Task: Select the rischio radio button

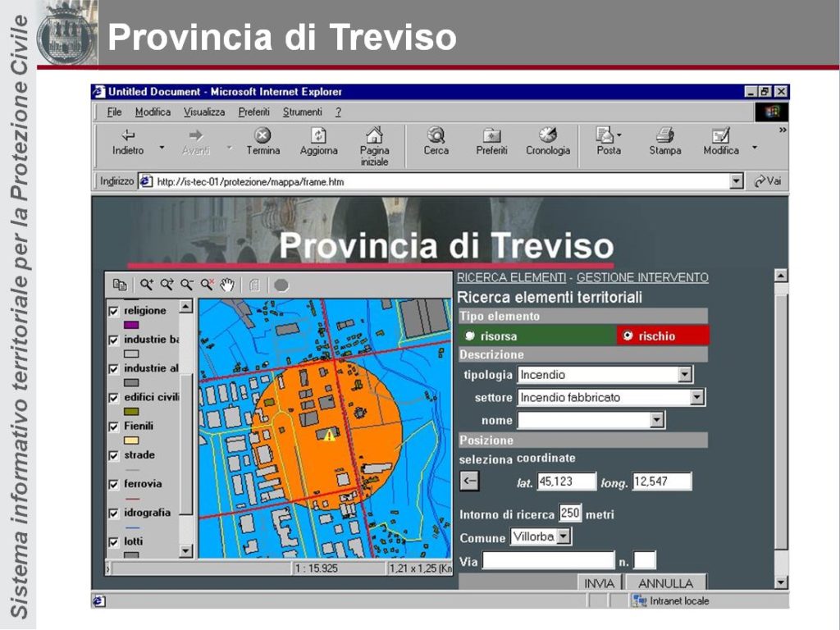Action: point(628,336)
